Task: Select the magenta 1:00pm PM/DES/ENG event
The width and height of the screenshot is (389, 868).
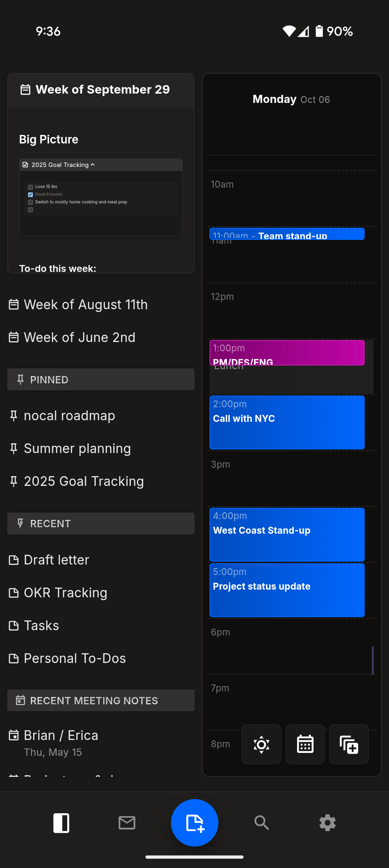Action: pos(287,352)
